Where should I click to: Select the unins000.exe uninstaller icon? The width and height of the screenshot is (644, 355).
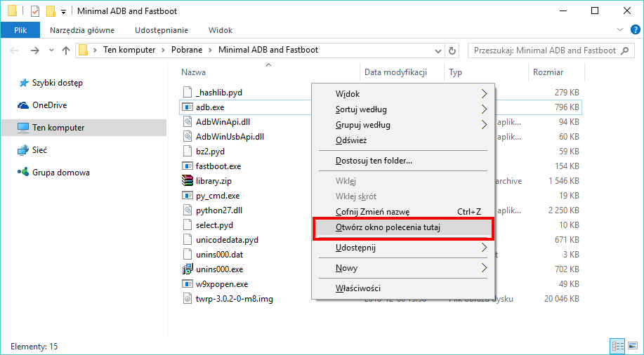point(188,269)
